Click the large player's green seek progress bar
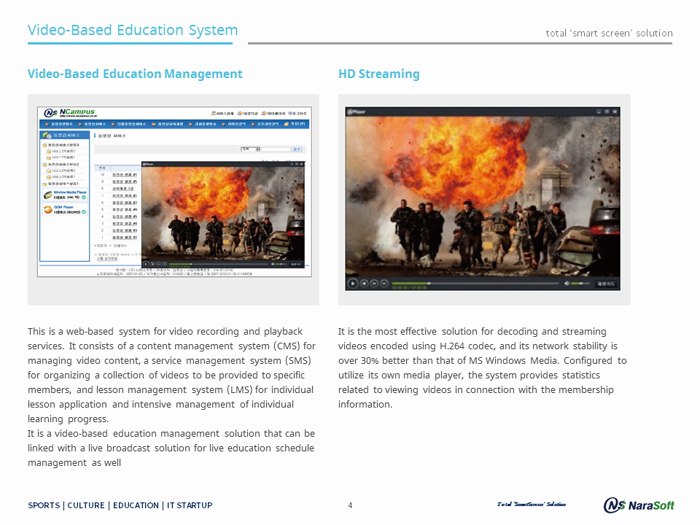The height and width of the screenshot is (525, 700). tap(475, 283)
